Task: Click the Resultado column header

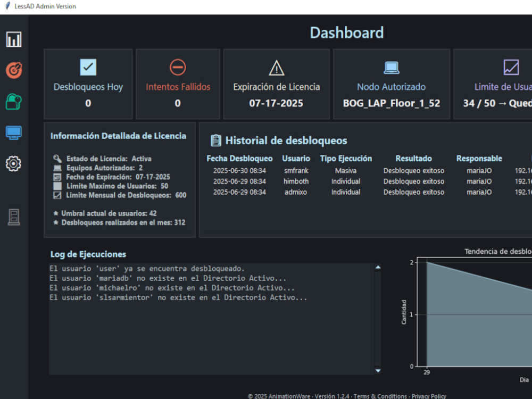Action: click(413, 159)
